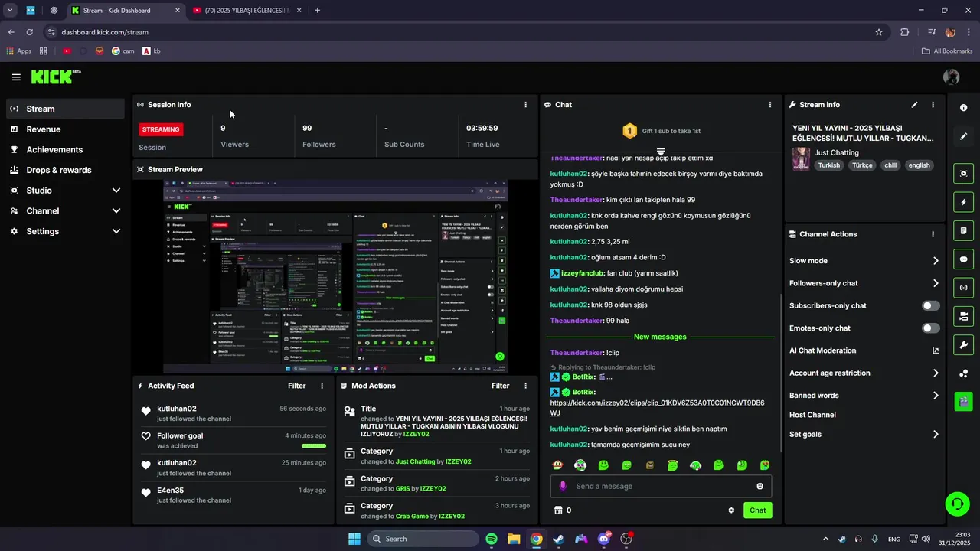Open the Channel Actions three-dot menu
Viewport: 980px width, 551px height.
[933, 234]
